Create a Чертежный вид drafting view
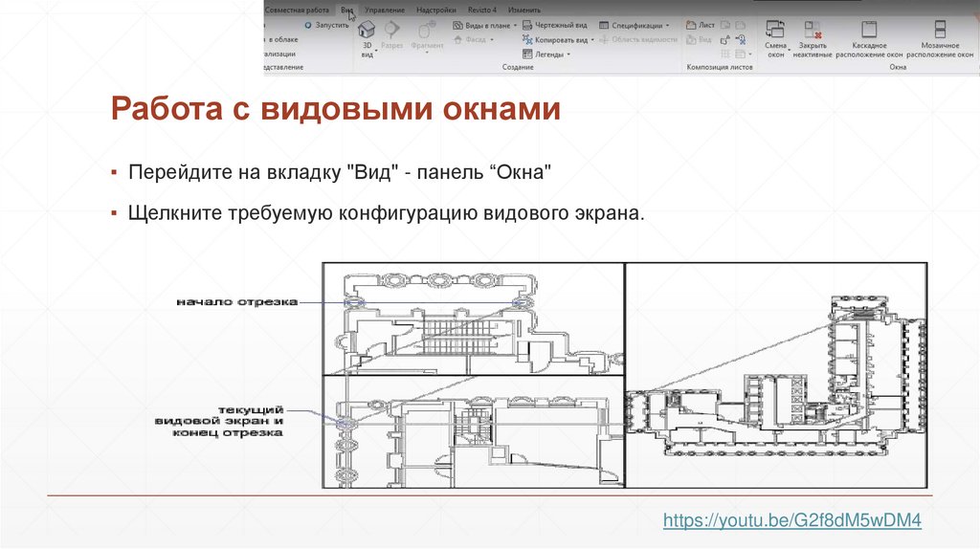 555,26
